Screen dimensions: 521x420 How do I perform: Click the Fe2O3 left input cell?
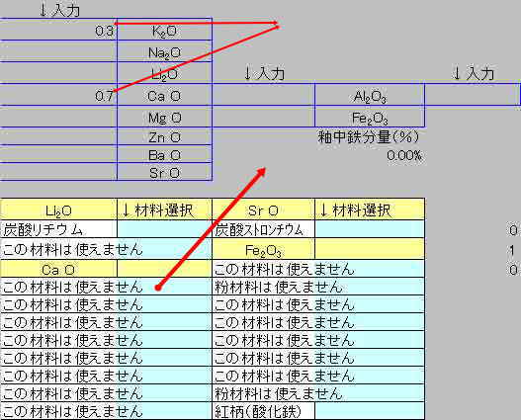[263, 117]
